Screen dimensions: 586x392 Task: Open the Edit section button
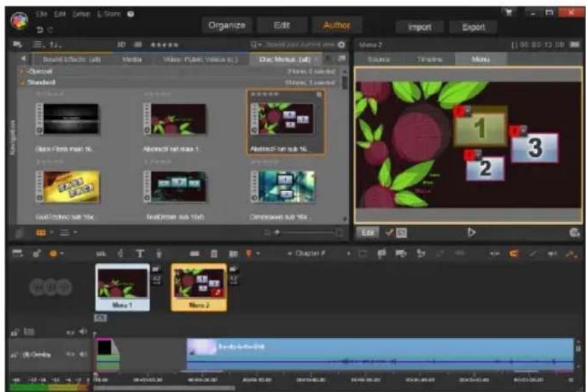[281, 25]
